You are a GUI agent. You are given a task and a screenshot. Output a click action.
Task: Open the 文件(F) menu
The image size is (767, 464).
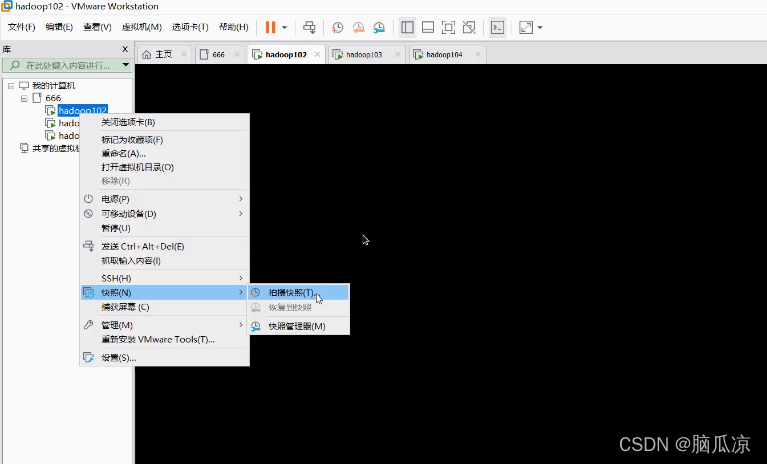[x=22, y=27]
